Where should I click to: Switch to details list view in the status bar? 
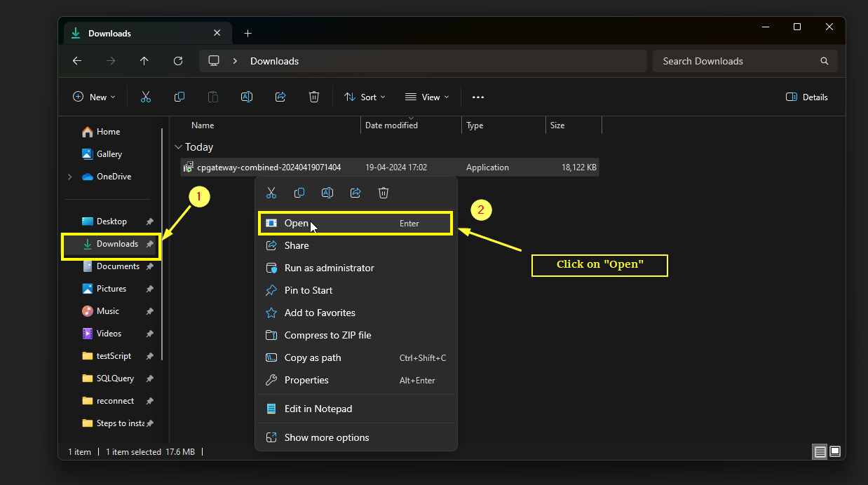coord(820,452)
